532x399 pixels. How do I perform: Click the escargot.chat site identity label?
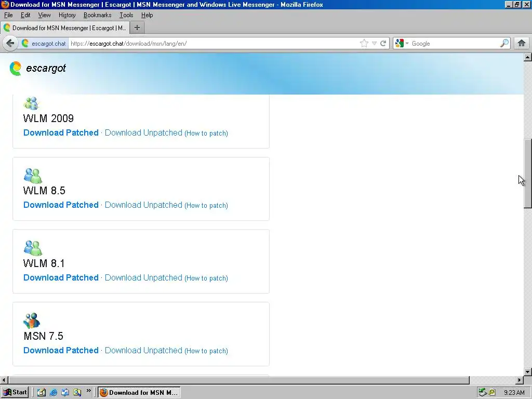click(48, 44)
